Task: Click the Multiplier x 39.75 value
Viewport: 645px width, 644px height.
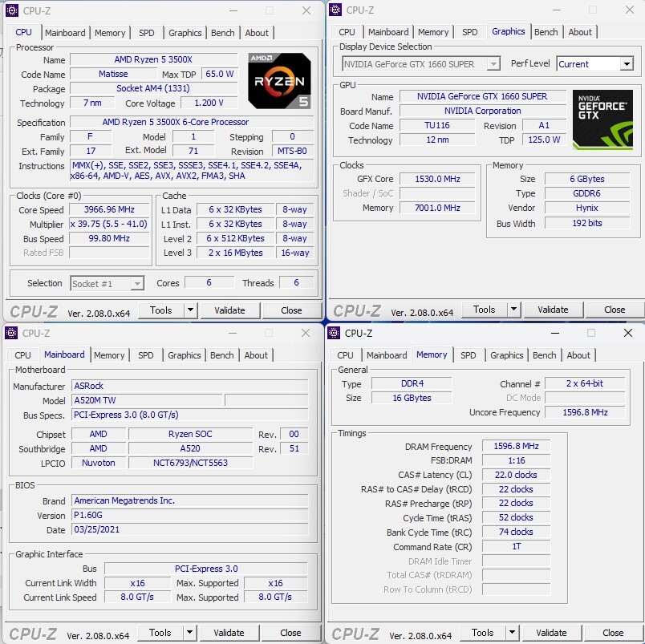Action: tap(109, 224)
